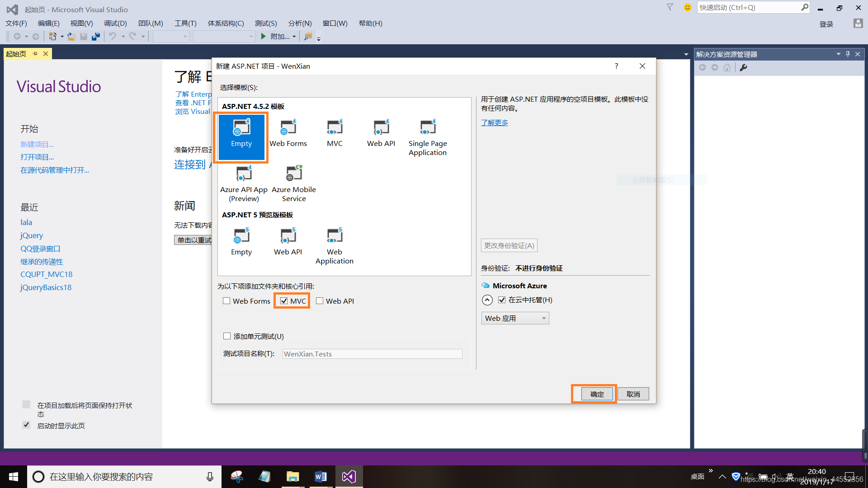This screenshot has width=868, height=488.
Task: Click the green Start debugging arrow
Action: point(264,36)
